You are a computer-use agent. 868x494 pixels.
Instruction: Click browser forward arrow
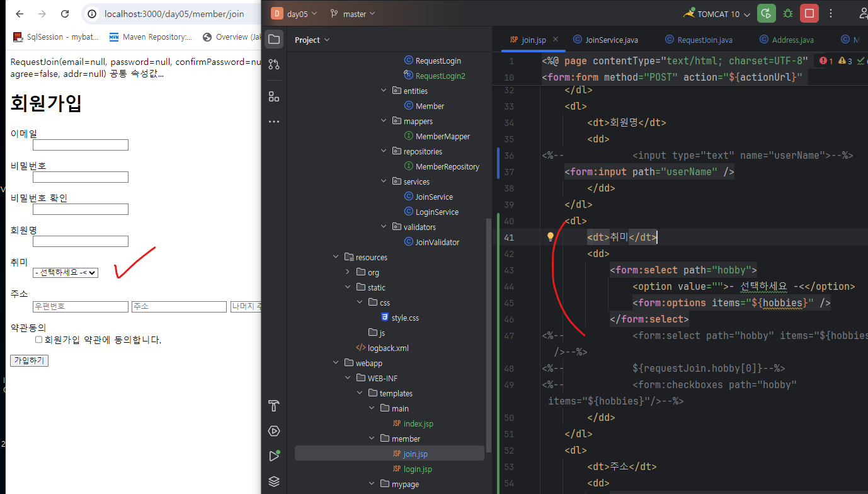[x=42, y=14]
